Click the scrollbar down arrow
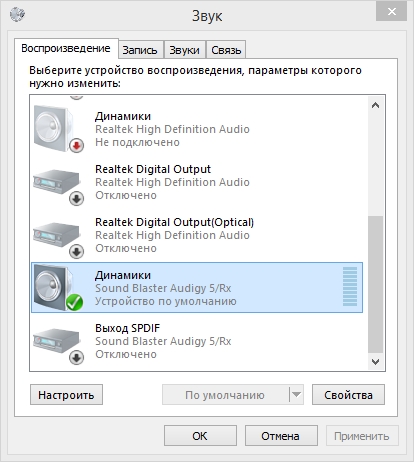The height and width of the screenshot is (462, 414). pyautogui.click(x=375, y=362)
